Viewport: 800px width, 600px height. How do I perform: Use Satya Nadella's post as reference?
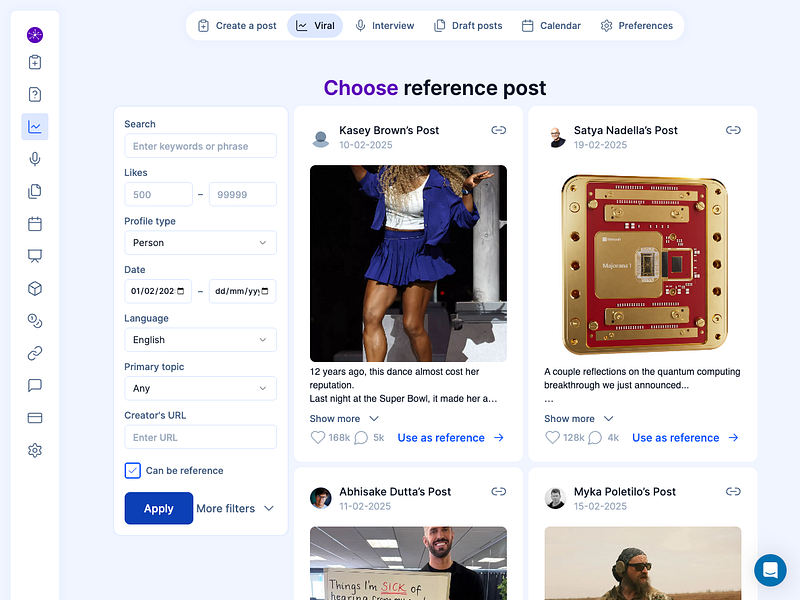(x=685, y=438)
